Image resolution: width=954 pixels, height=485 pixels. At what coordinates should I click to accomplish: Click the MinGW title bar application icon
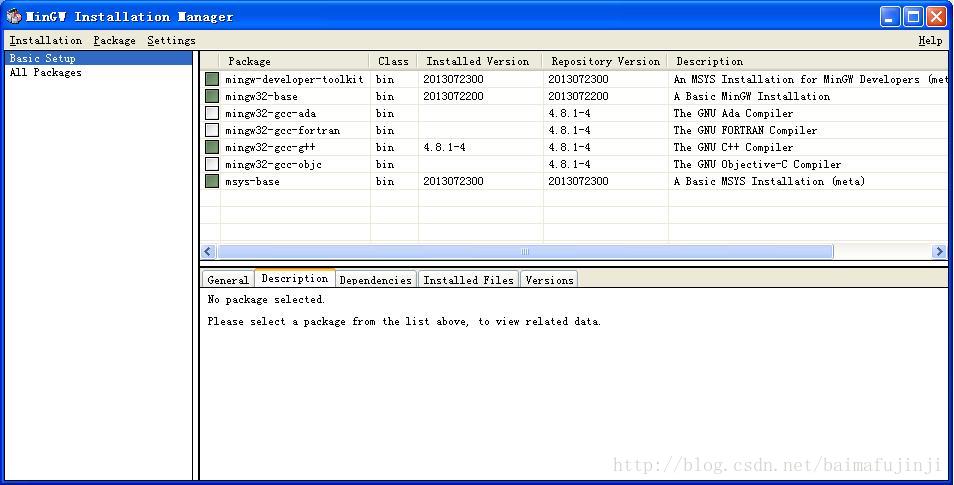tap(13, 16)
